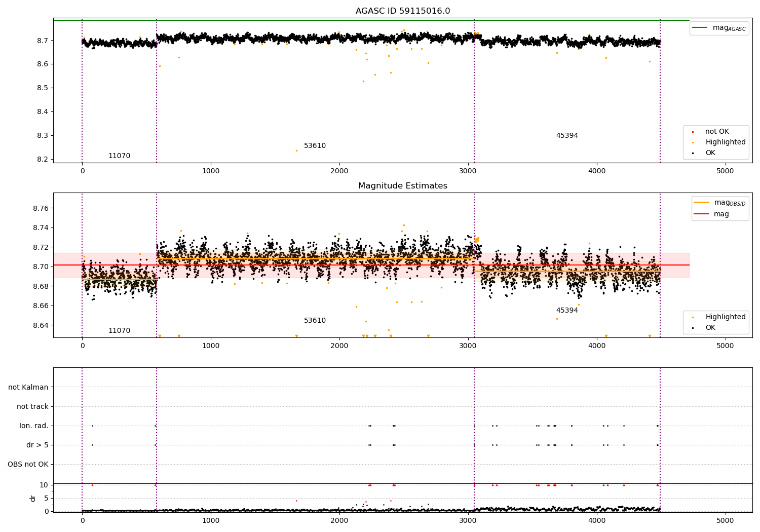Click the 8.5 y-axis tick in the top plot
This screenshot has height=532, width=760.
(43, 88)
